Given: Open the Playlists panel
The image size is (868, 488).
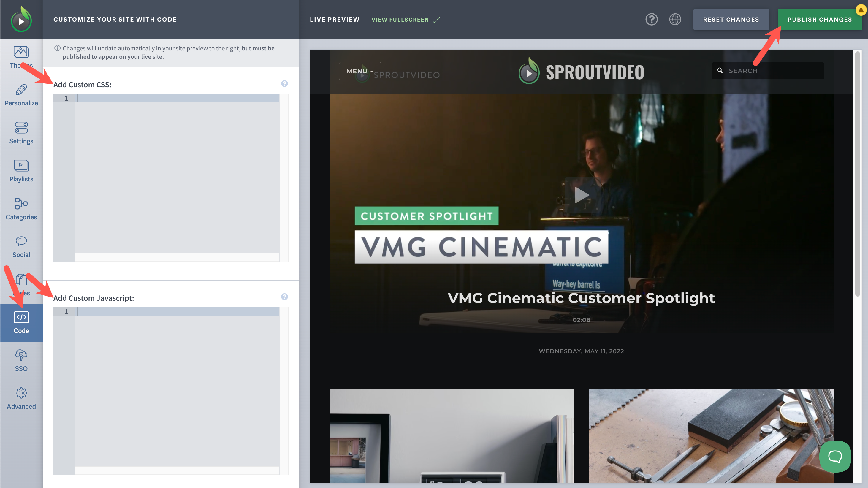Looking at the screenshot, I should tap(21, 171).
